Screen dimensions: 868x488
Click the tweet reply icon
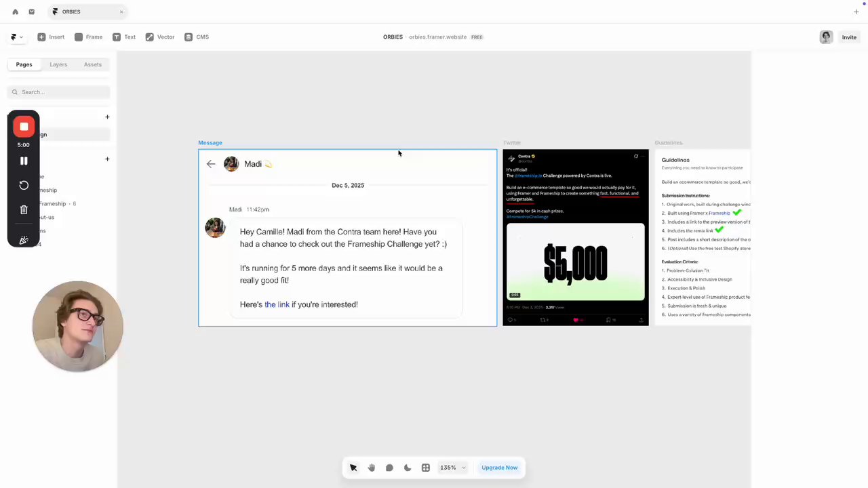pyautogui.click(x=511, y=320)
